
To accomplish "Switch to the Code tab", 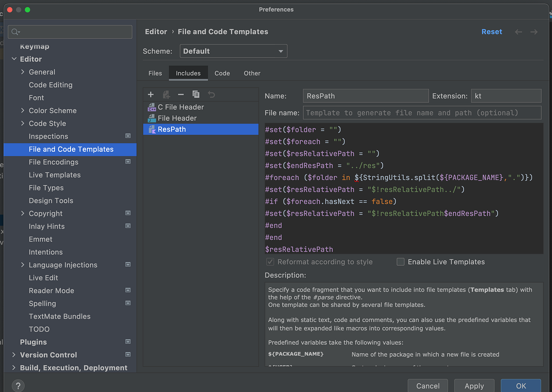I will click(x=222, y=73).
